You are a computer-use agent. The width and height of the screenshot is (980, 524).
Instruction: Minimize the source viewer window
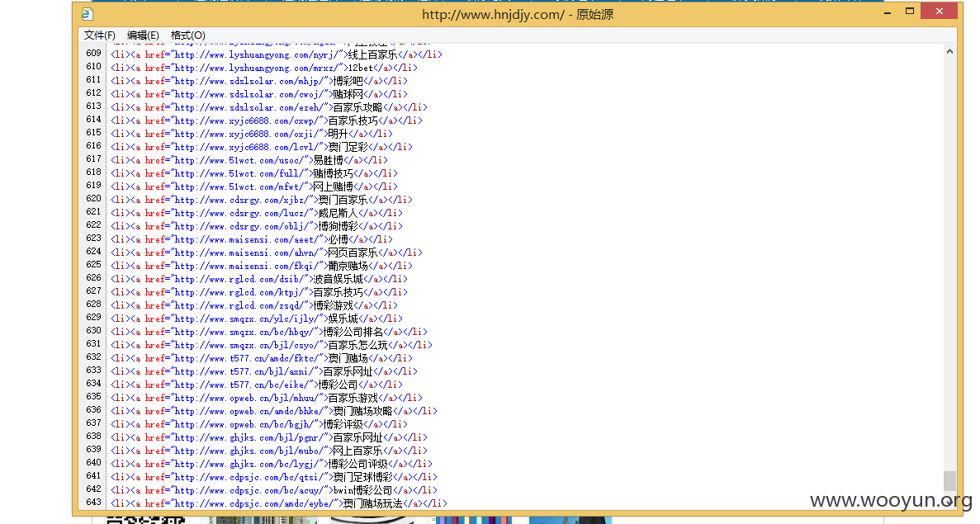click(888, 12)
